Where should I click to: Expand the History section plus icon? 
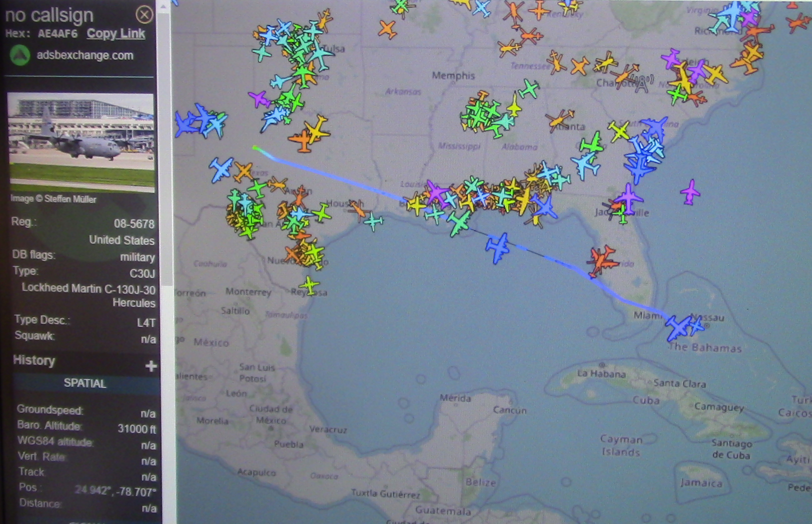pos(150,366)
